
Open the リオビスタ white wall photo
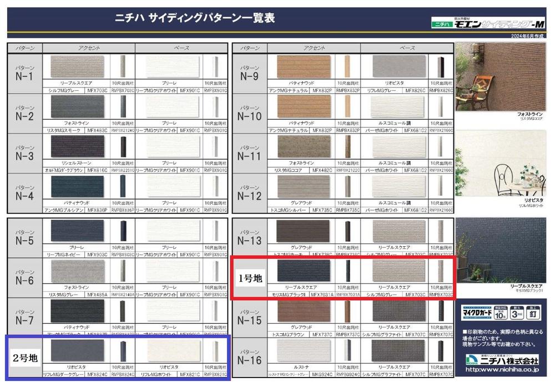click(x=500, y=163)
